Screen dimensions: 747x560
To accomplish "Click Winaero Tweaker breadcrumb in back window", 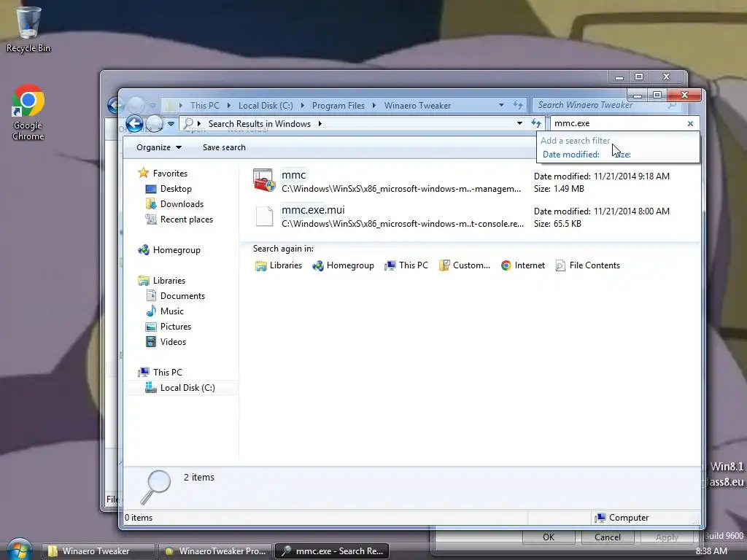I will 417,106.
